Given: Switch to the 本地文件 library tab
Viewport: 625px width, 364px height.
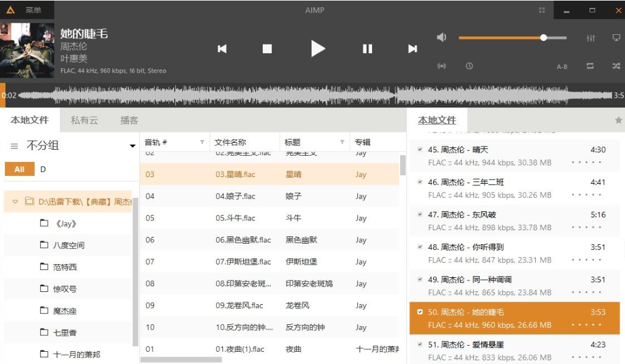Looking at the screenshot, I should pyautogui.click(x=29, y=120).
